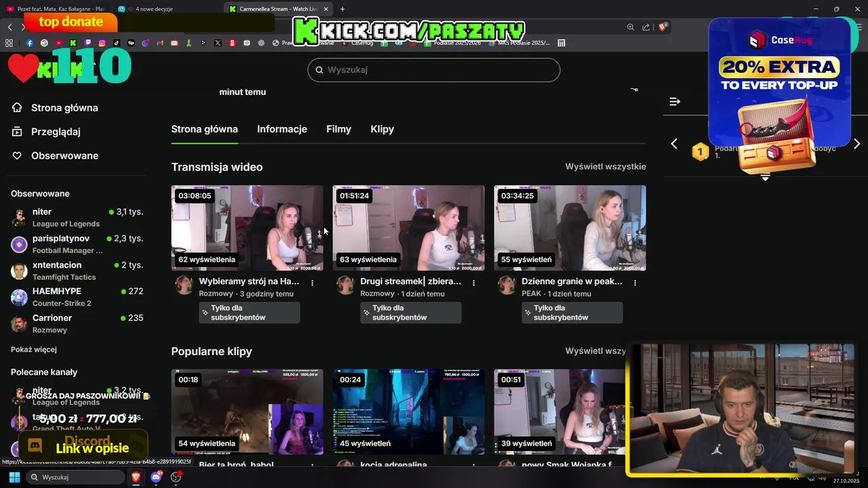The image size is (868, 488).
Task: Open niter channel in Obserwowane list
Action: tap(77, 218)
